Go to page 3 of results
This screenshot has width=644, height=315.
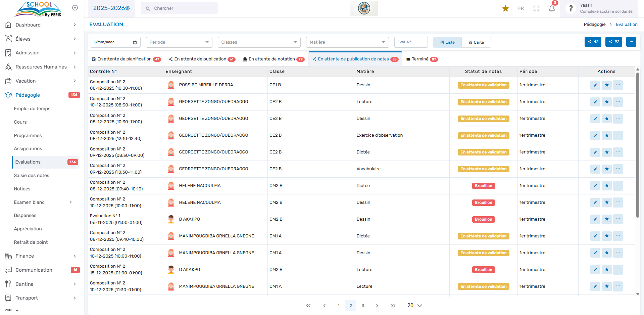(363, 306)
